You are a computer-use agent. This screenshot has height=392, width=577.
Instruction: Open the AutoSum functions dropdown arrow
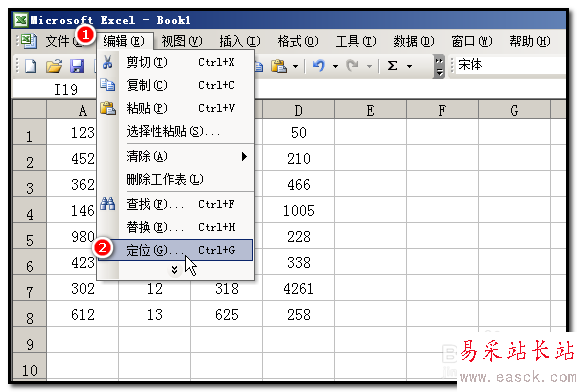(409, 67)
